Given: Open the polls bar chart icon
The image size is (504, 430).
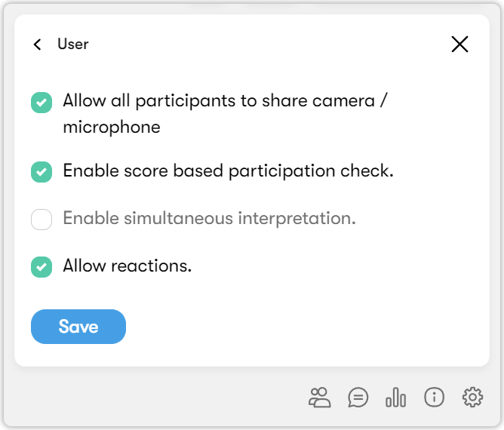Looking at the screenshot, I should 395,398.
